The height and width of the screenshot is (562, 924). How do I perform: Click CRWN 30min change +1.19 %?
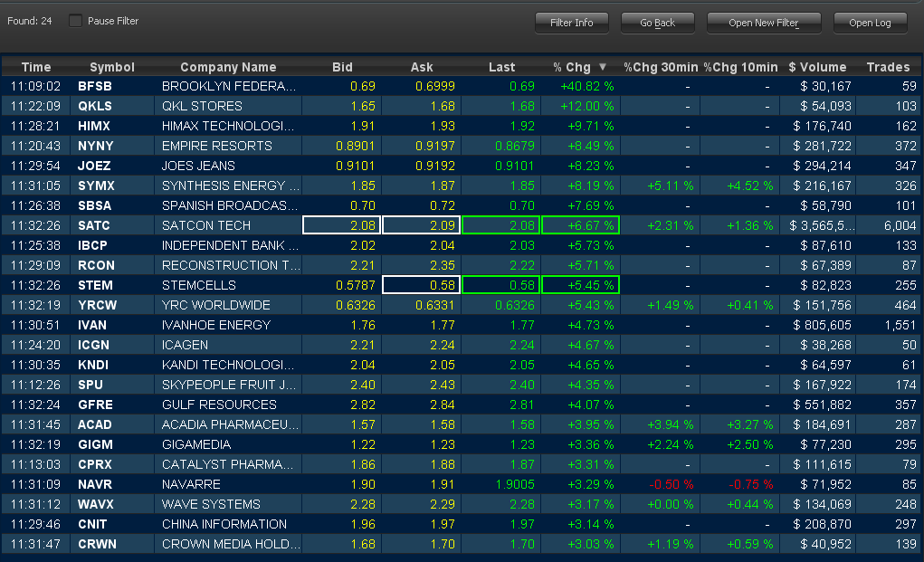click(x=671, y=544)
